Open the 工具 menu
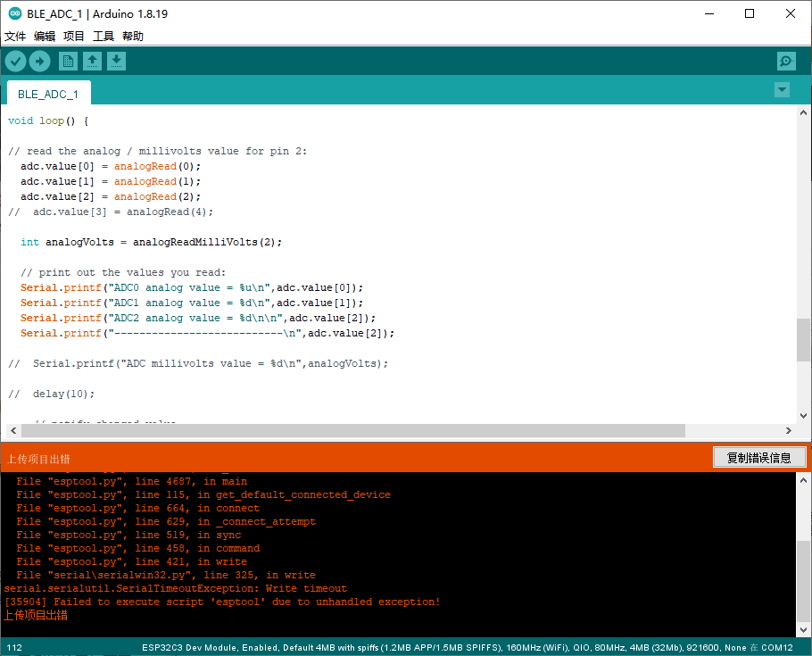 point(103,37)
